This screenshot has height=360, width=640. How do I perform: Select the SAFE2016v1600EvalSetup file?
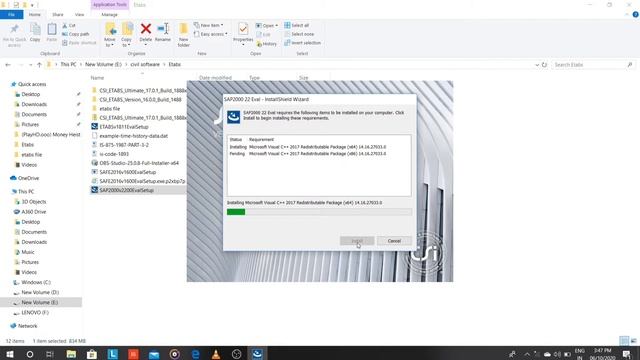[127, 172]
